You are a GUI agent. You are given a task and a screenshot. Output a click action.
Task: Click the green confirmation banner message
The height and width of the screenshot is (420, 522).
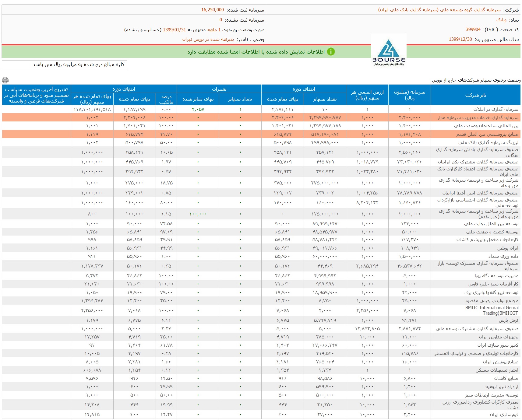click(256, 52)
